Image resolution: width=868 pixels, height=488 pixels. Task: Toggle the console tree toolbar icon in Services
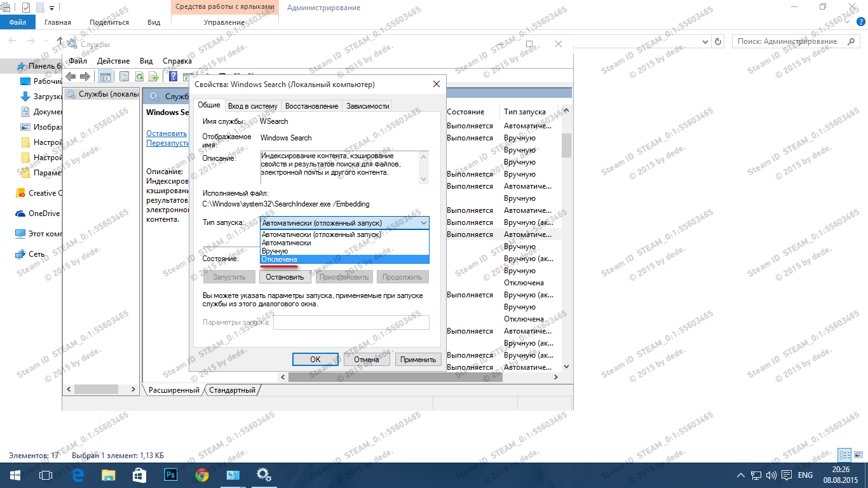pos(105,76)
